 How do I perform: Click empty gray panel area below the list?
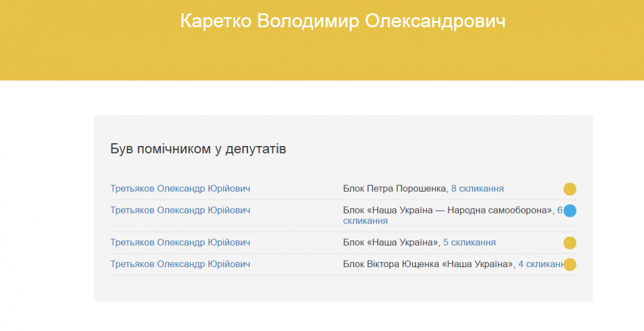(x=343, y=289)
